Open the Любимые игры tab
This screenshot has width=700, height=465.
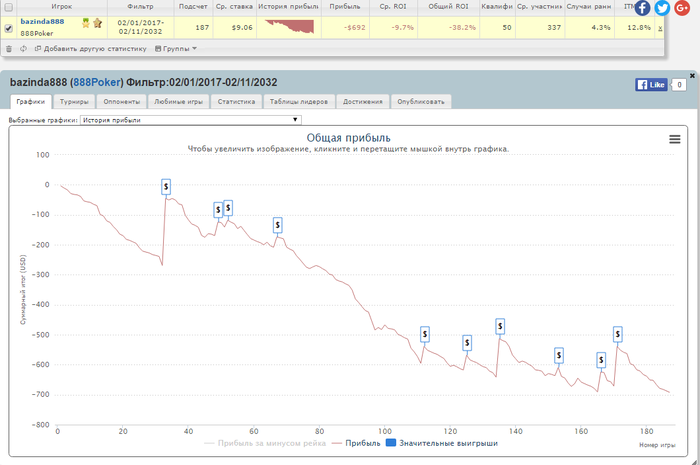[179, 102]
